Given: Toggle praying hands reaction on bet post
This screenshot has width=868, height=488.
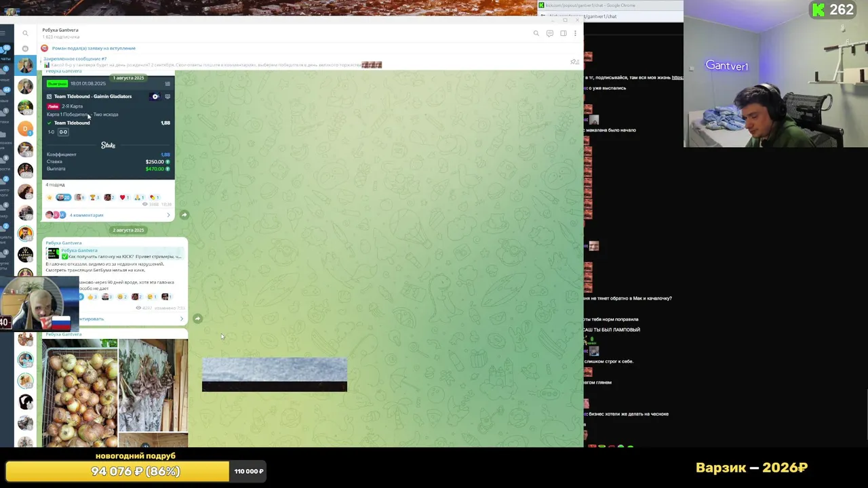Looking at the screenshot, I should [x=139, y=197].
